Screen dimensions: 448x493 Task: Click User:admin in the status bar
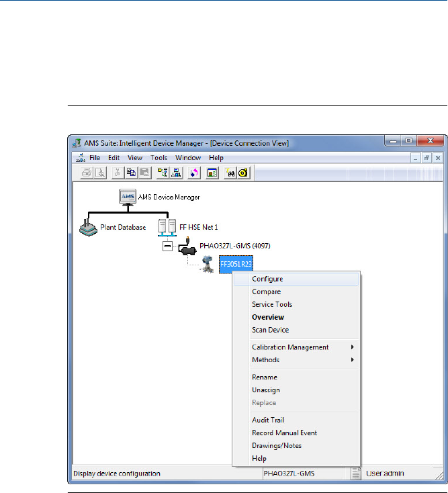tap(385, 474)
